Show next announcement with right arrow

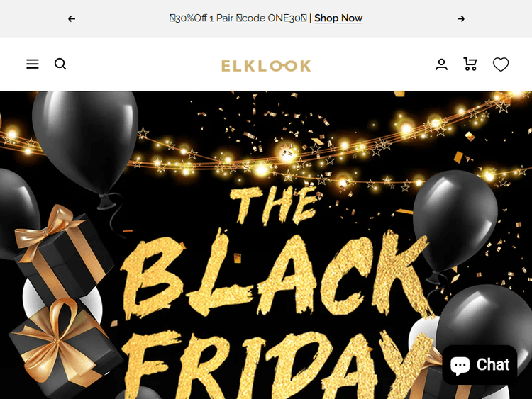click(x=461, y=18)
